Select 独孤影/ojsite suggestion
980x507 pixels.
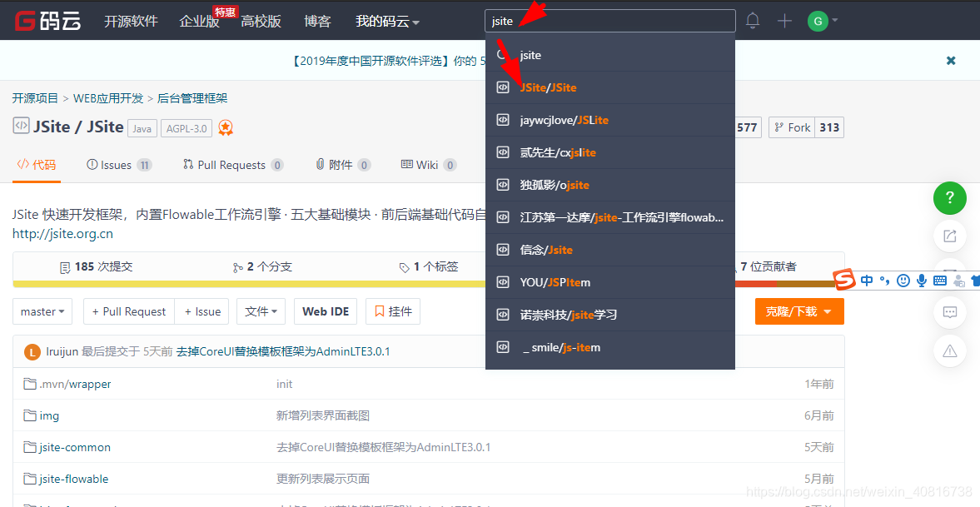click(x=610, y=185)
